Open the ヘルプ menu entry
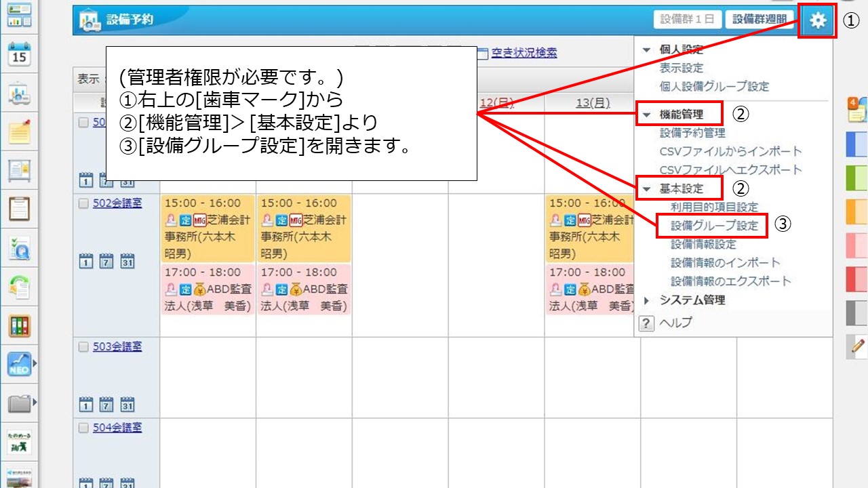 pyautogui.click(x=676, y=323)
